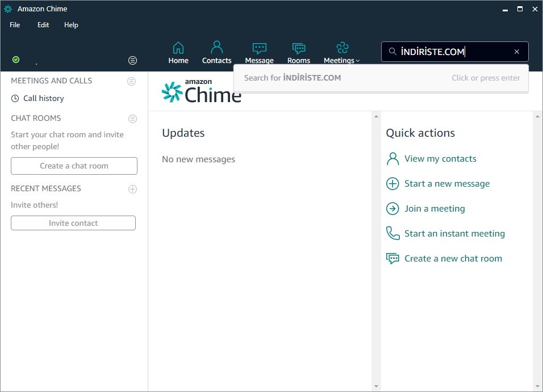
Task: Click Create a new chat room link
Action: coord(453,258)
